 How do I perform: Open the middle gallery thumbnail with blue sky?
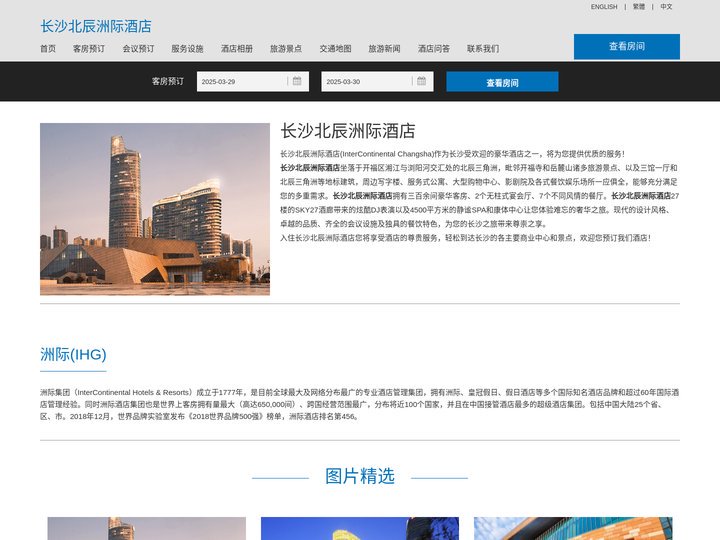(360, 529)
